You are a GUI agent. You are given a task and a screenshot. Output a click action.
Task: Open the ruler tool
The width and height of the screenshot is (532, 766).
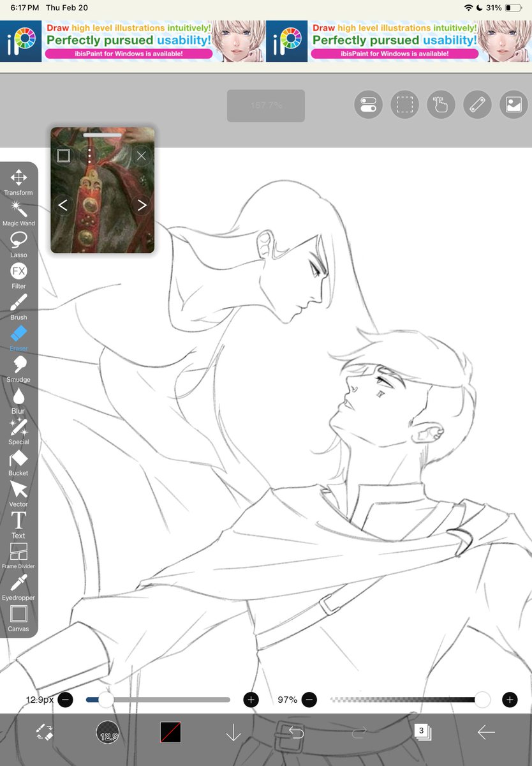click(478, 105)
